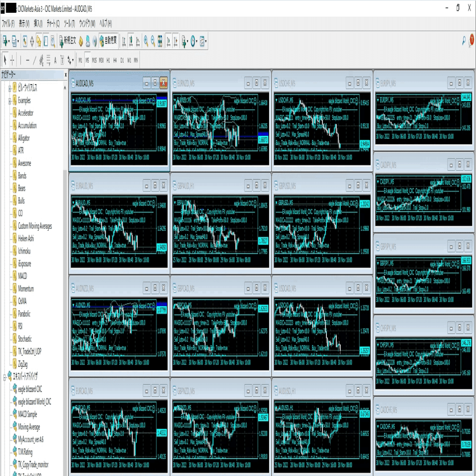
Task: Switch timeframe to H4
Action: (x=115, y=60)
